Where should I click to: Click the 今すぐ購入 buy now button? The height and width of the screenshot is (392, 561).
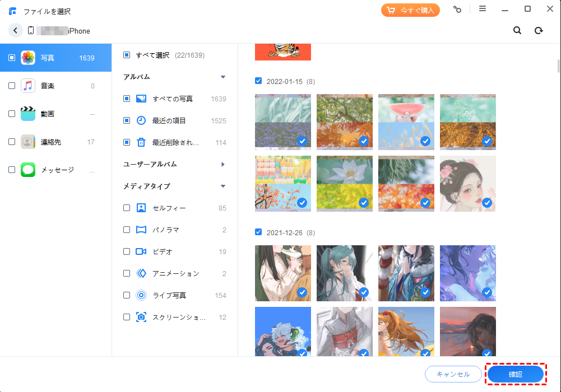[x=410, y=11]
